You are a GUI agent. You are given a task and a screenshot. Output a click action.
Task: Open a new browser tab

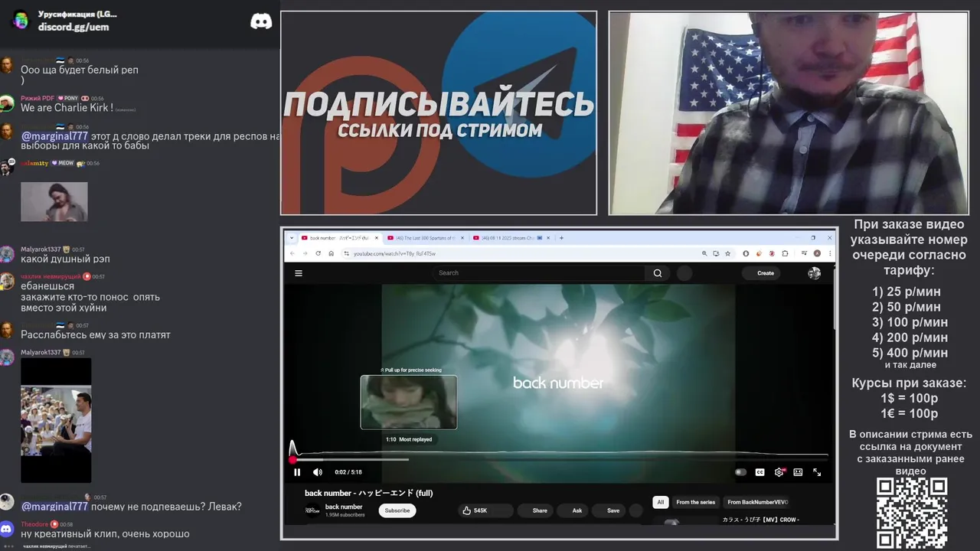(x=561, y=238)
